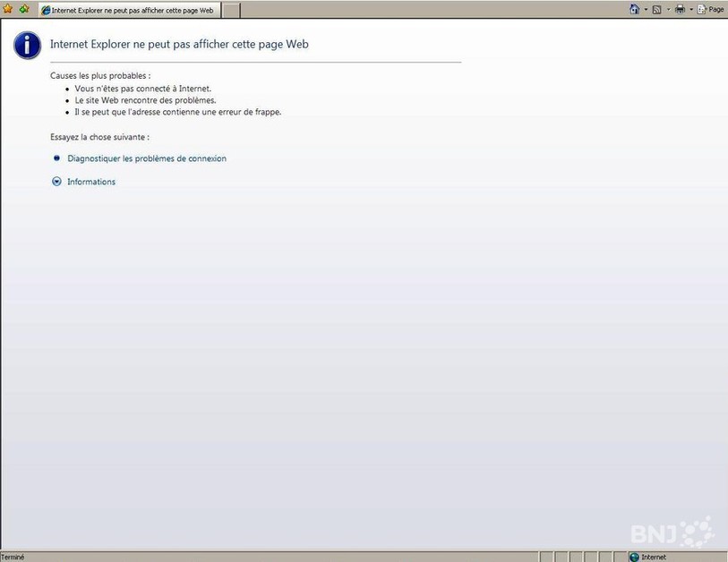Image resolution: width=728 pixels, height=562 pixels.
Task: Expand the Print options dropdown arrow
Action: coord(691,10)
